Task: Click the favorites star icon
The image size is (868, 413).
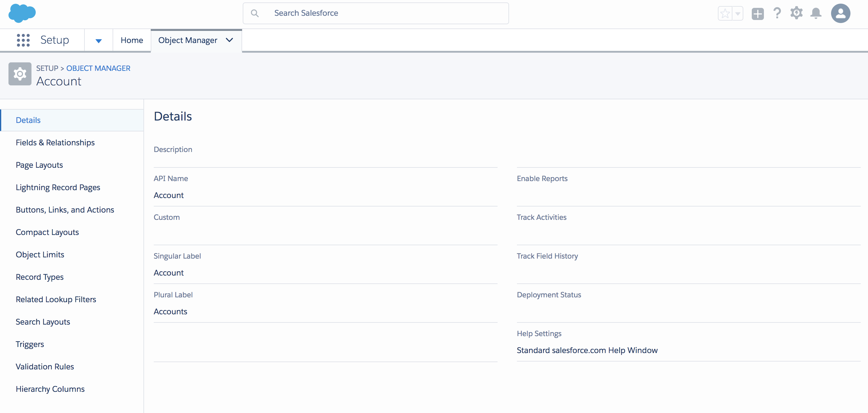Action: 725,14
